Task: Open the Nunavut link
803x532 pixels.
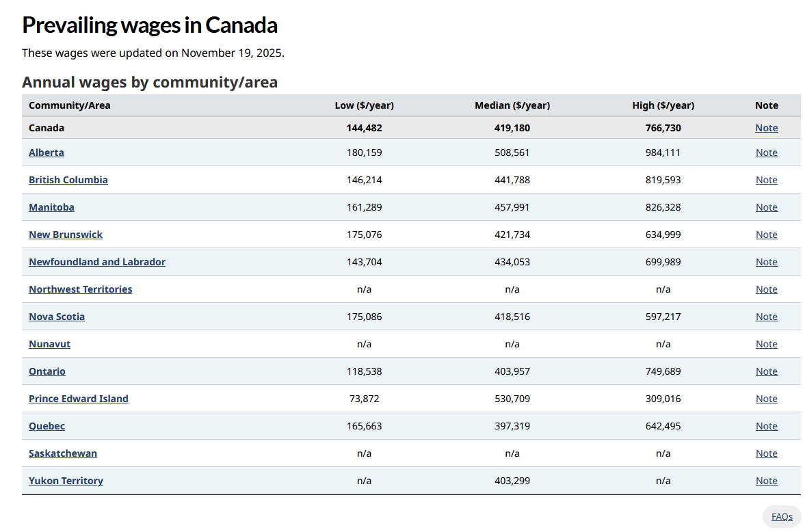Action: tap(49, 344)
